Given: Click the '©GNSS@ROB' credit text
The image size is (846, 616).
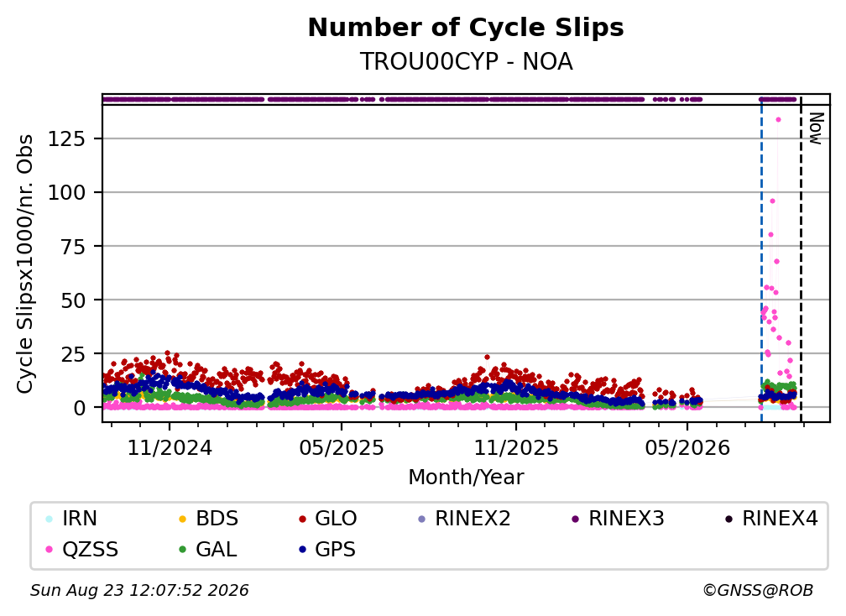Looking at the screenshot, I should pyautogui.click(x=758, y=591).
